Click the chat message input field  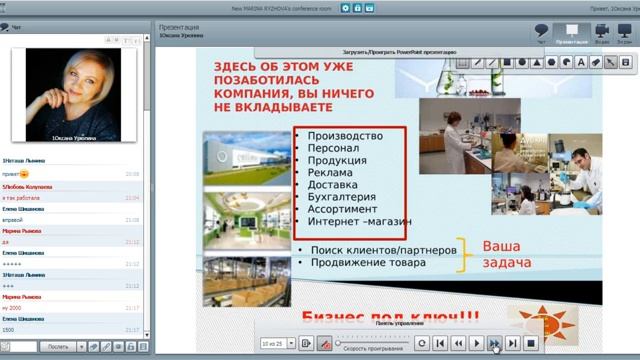click(24, 347)
